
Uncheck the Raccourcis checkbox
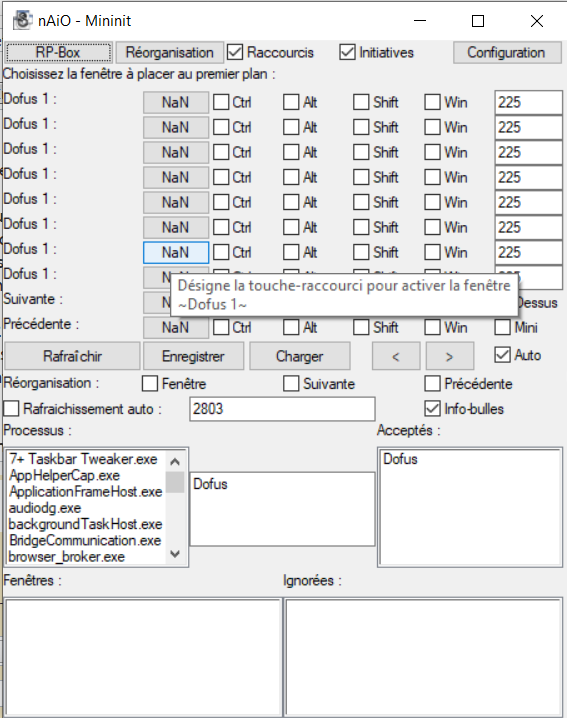pos(235,52)
